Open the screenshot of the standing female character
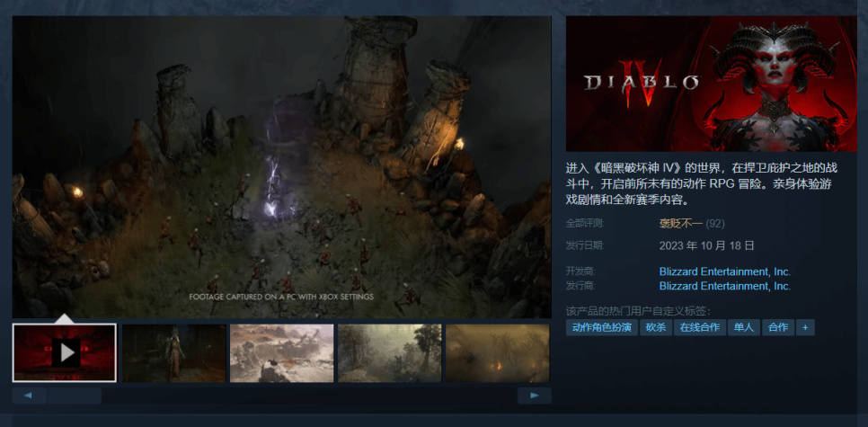 point(173,353)
